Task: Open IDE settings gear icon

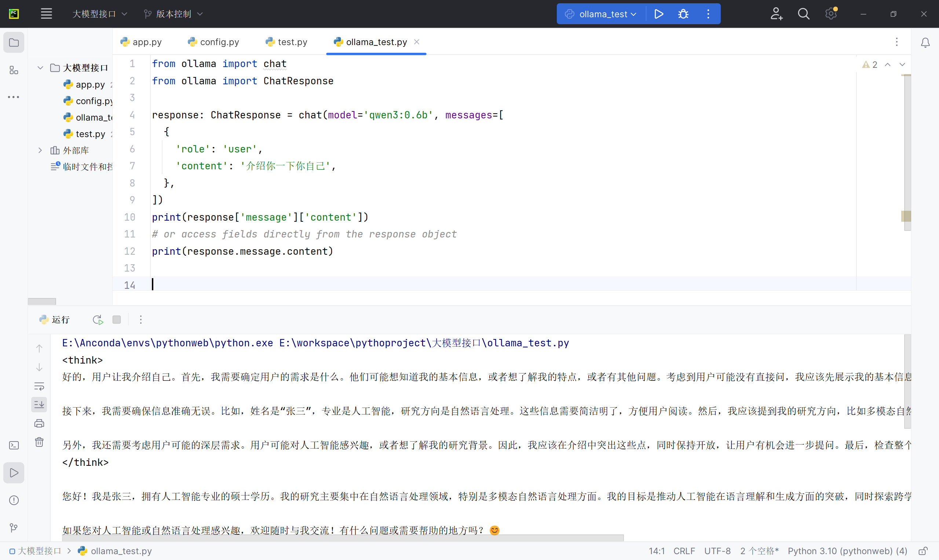Action: [831, 14]
